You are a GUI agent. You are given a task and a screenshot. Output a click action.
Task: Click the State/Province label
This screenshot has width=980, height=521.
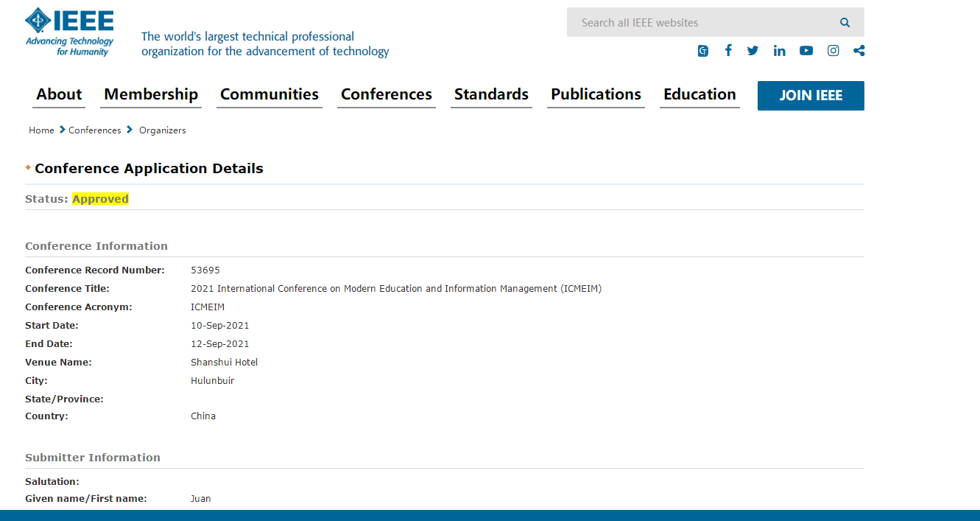64,399
